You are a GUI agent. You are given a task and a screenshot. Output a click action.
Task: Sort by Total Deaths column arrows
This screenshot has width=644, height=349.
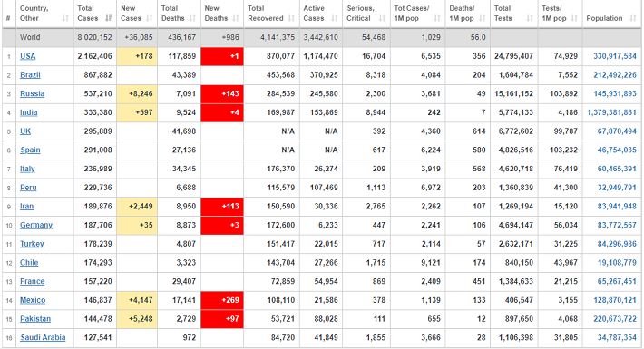pyautogui.click(x=193, y=18)
